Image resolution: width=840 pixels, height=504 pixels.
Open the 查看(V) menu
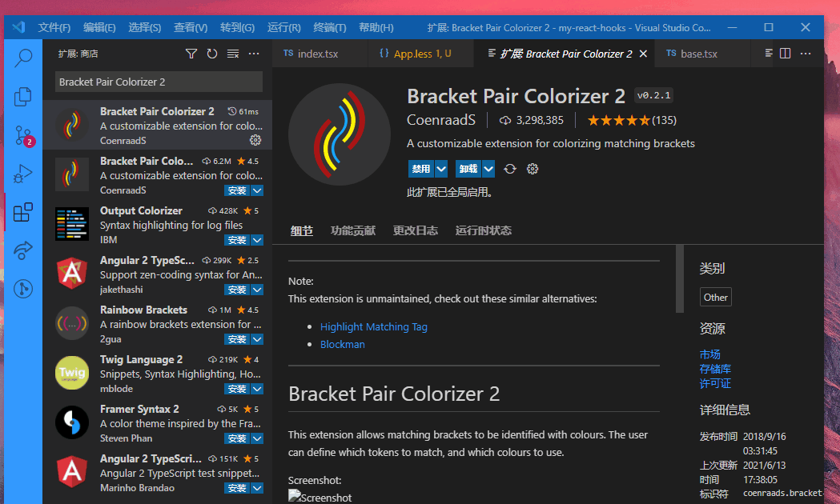[191, 27]
